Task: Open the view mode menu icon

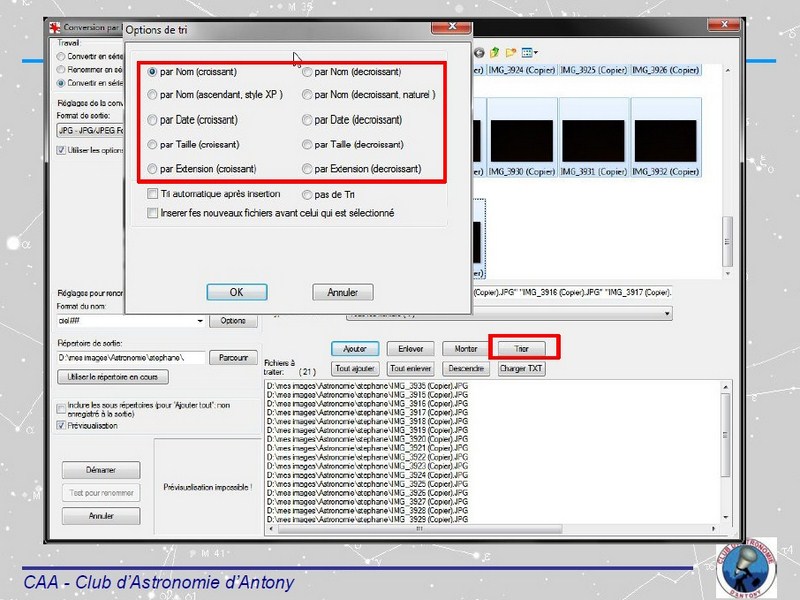Action: (x=529, y=52)
